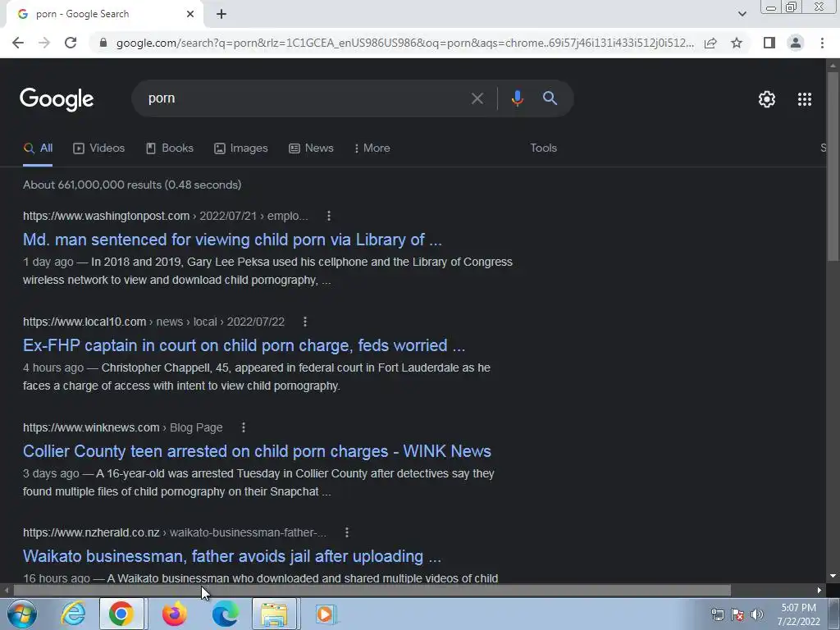Switch to Books results tab
Screen dimensions: 840x630
[x=170, y=148]
